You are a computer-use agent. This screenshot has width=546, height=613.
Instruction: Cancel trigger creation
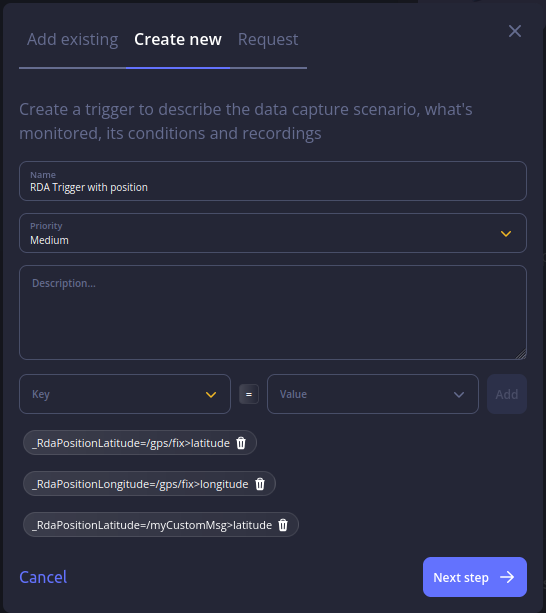tap(43, 577)
